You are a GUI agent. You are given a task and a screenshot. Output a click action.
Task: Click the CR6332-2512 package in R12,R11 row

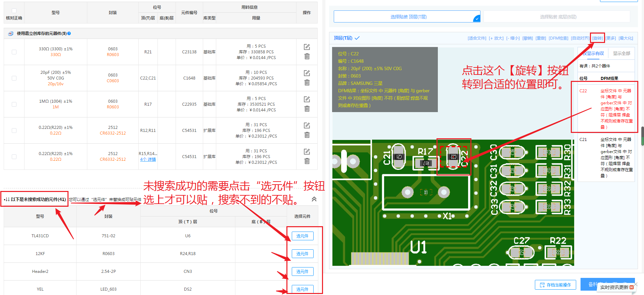pyautogui.click(x=113, y=133)
